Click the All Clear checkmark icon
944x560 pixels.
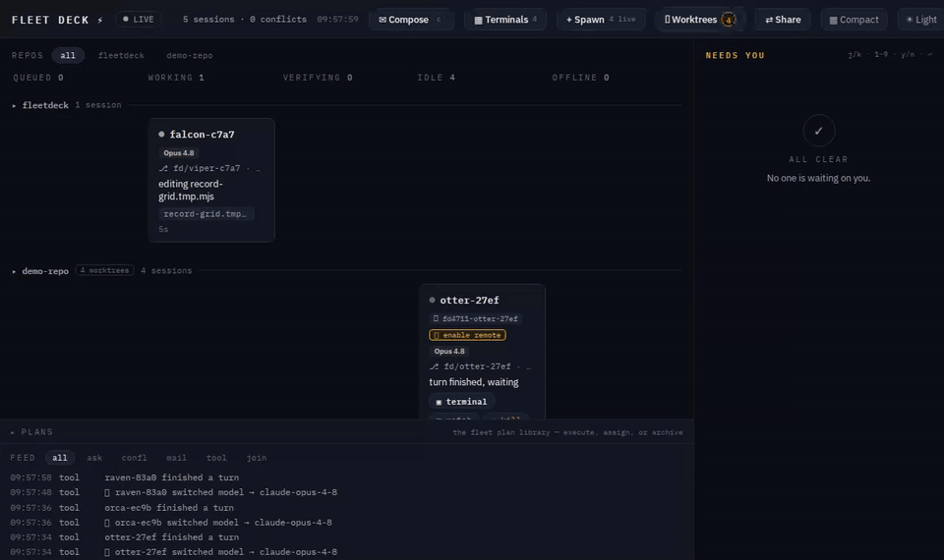click(819, 131)
